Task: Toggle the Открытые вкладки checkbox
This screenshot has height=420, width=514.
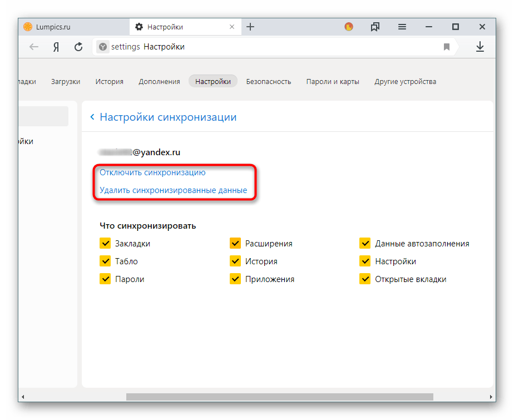Action: [365, 279]
